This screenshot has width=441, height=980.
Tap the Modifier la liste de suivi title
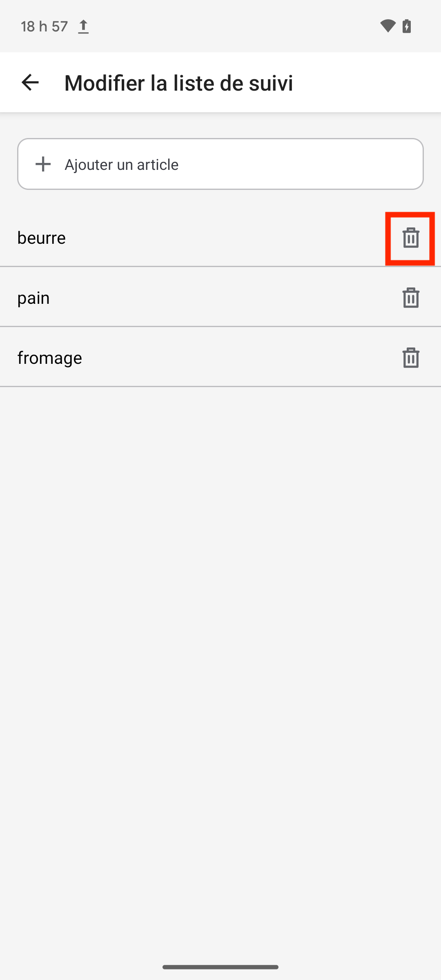(x=178, y=83)
